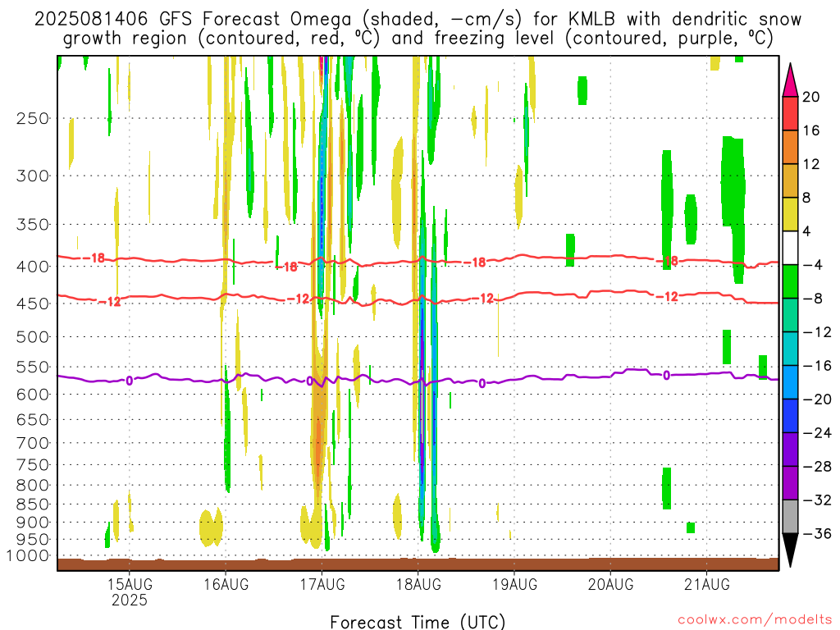Click the 18AUG time axis label
840x630 pixels.
coord(418,584)
